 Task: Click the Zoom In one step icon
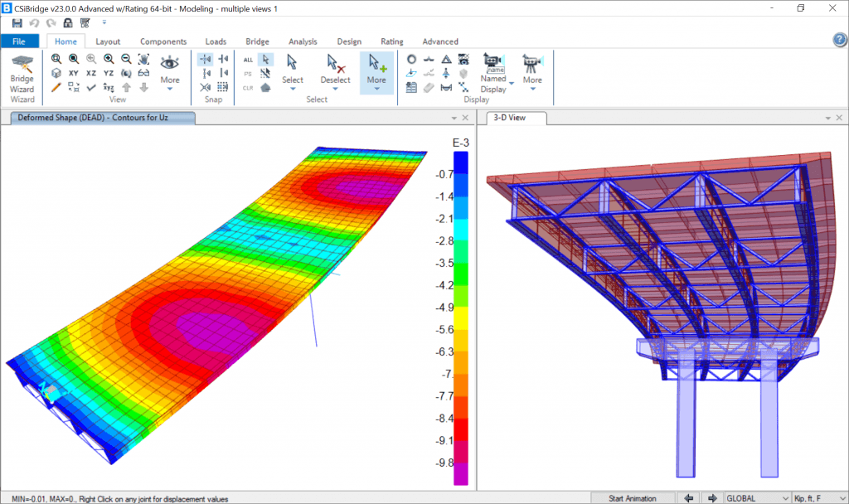tap(109, 59)
